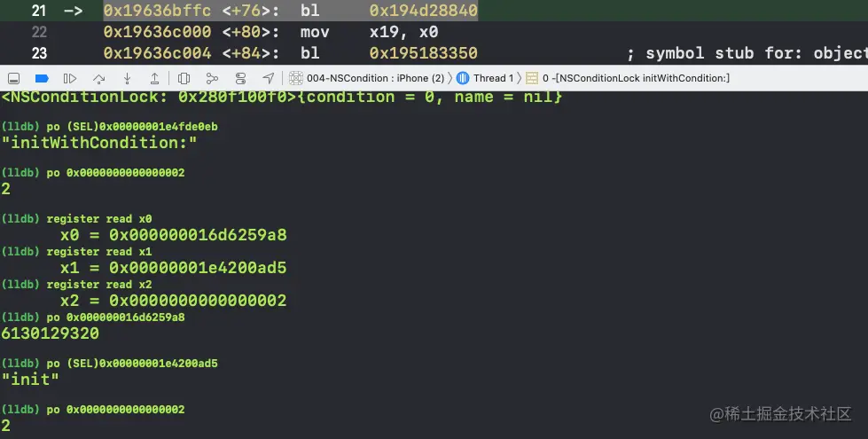Click the <+76> offset on line 21
868x439 pixels.
(251, 11)
